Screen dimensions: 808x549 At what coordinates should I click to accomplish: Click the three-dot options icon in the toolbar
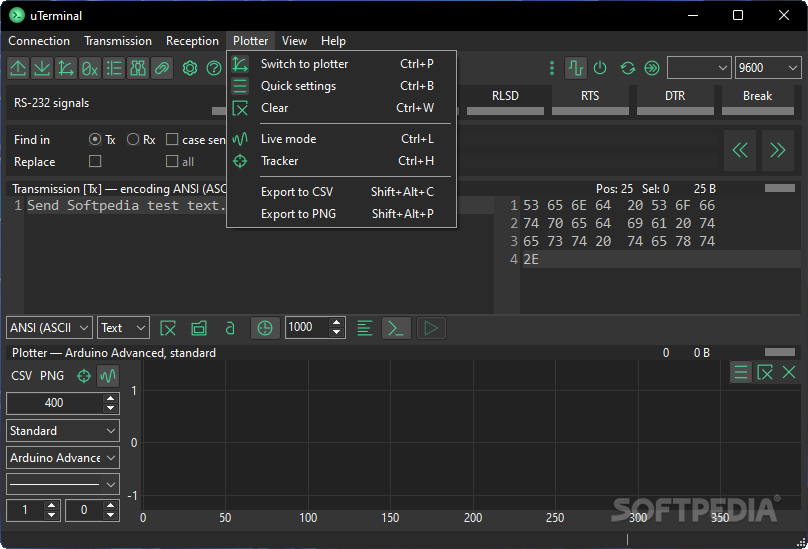pyautogui.click(x=552, y=68)
